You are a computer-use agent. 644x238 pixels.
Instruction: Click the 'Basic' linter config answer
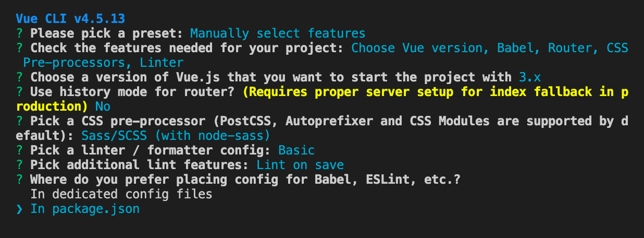pyautogui.click(x=296, y=150)
